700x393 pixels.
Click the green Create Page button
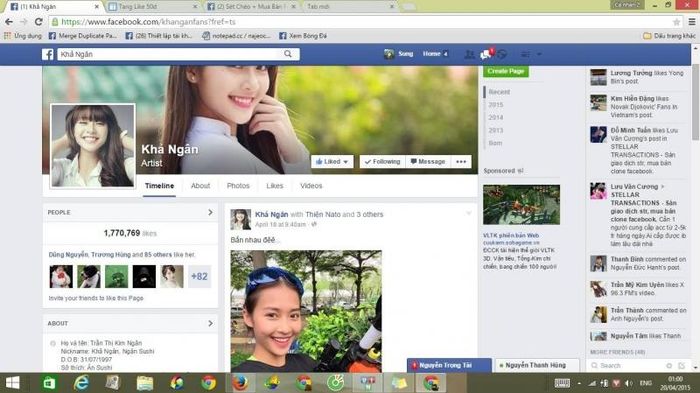pyautogui.click(x=506, y=71)
